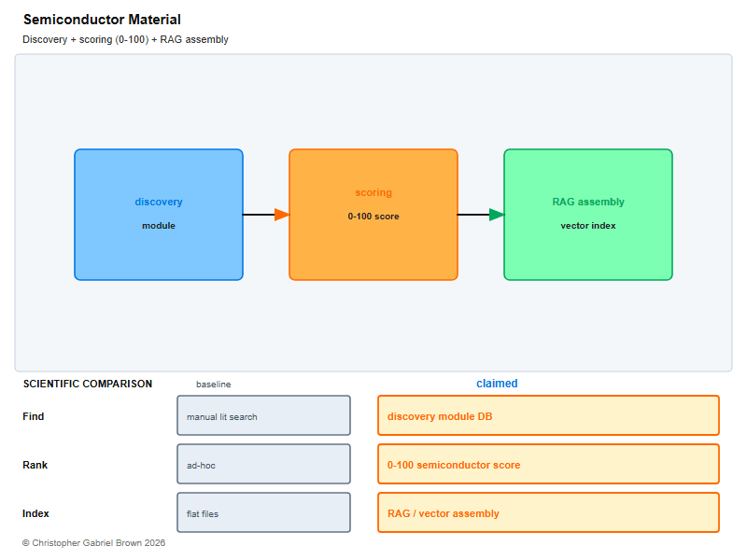Click the 'SCIENTIFIC COMPARISON' heading

88,384
